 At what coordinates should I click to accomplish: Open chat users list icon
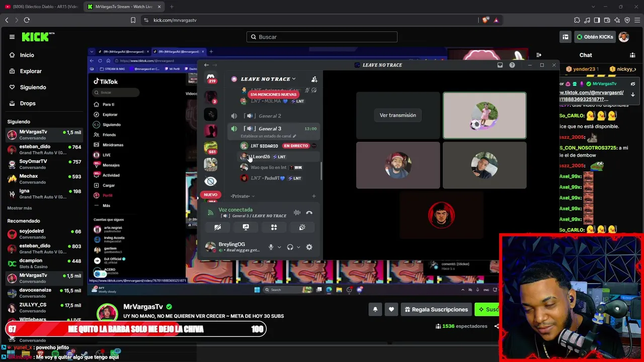click(632, 55)
